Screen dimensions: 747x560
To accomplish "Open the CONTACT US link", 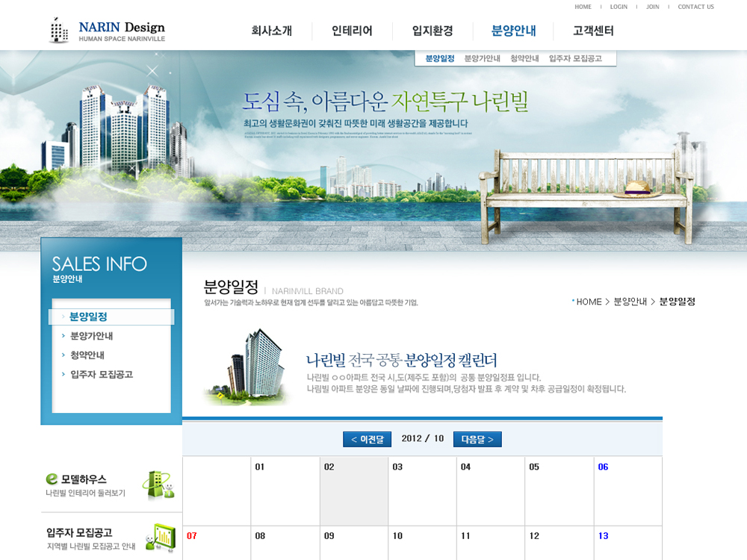I will (x=695, y=7).
